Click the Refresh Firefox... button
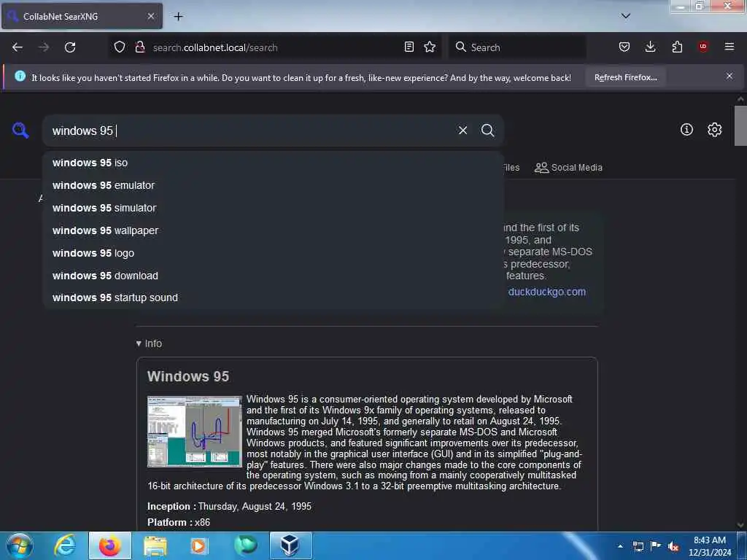 (x=625, y=77)
